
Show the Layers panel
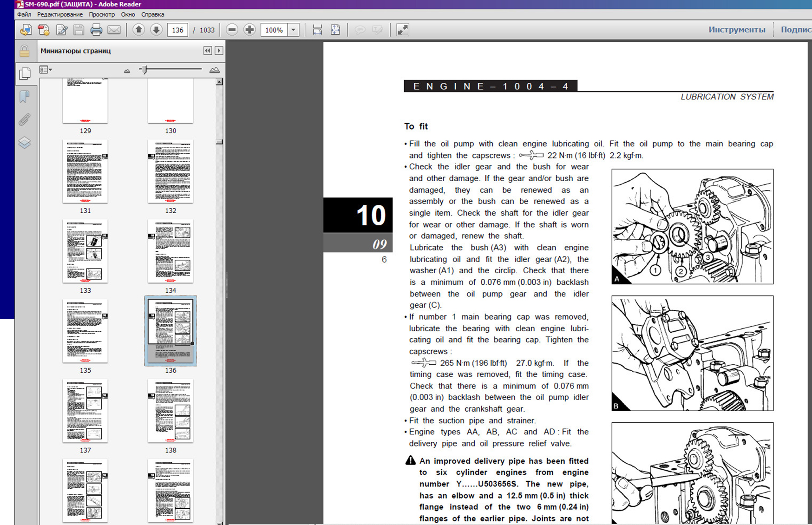tap(25, 142)
